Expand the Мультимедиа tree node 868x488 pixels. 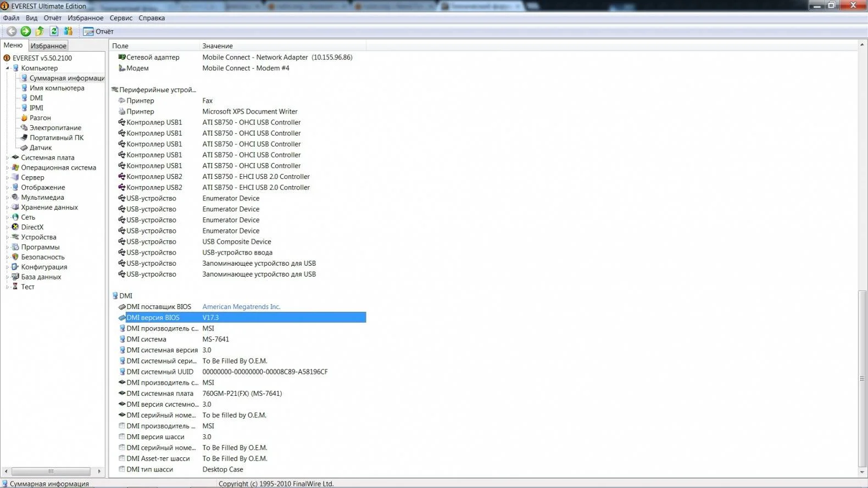point(7,197)
